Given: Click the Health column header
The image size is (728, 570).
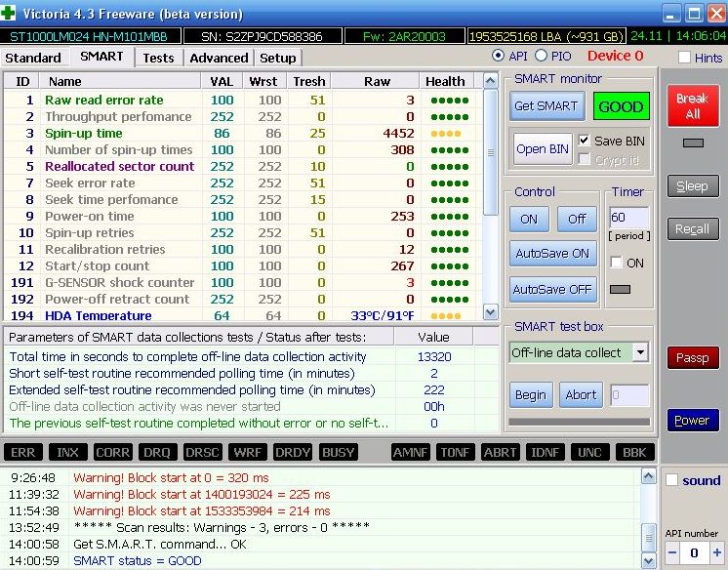Looking at the screenshot, I should pyautogui.click(x=445, y=81).
